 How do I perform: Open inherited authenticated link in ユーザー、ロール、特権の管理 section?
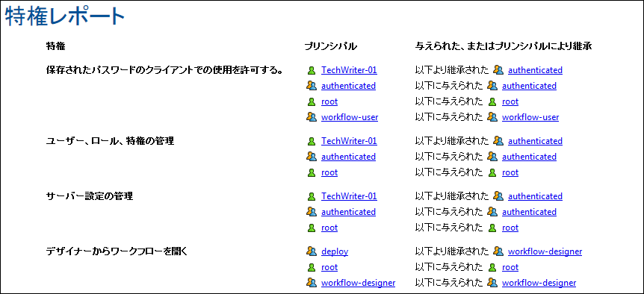(x=535, y=141)
